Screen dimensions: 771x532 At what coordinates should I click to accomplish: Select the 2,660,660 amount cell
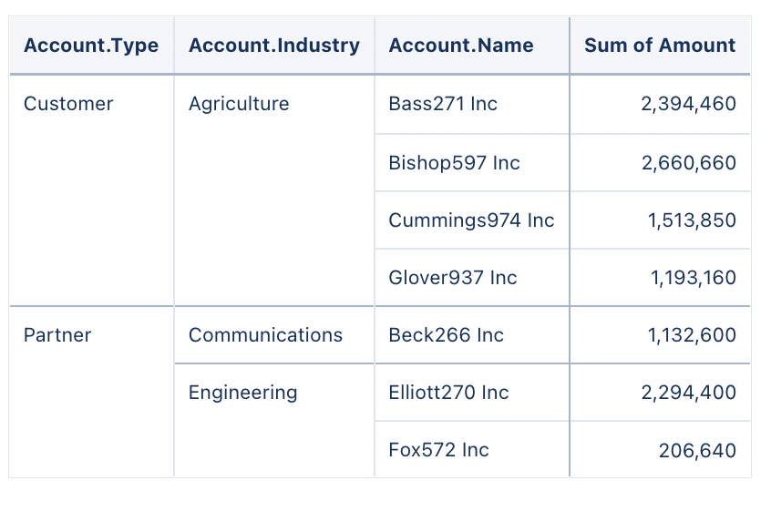coord(661,163)
